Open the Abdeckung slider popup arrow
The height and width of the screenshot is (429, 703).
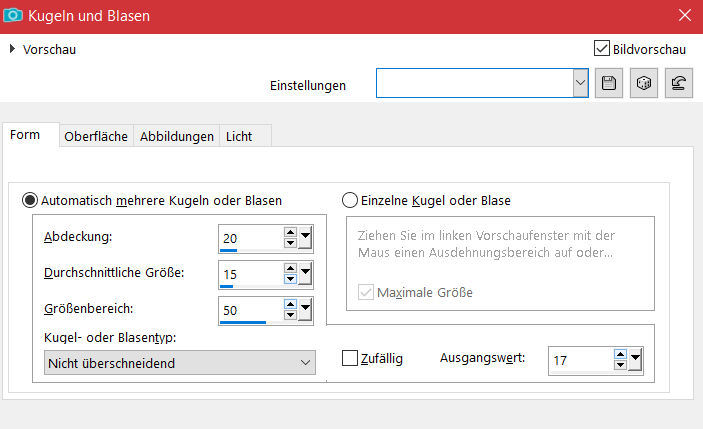tap(307, 238)
